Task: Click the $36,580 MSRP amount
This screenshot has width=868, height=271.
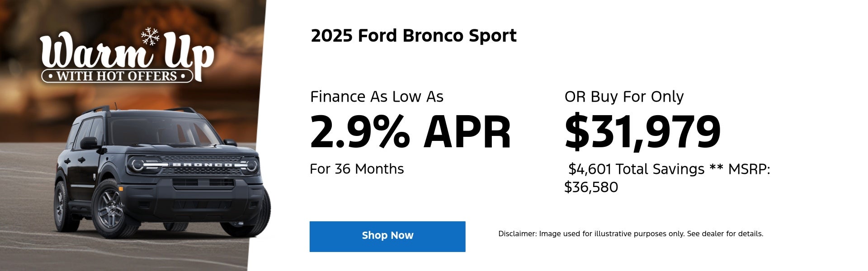Action: [x=591, y=187]
